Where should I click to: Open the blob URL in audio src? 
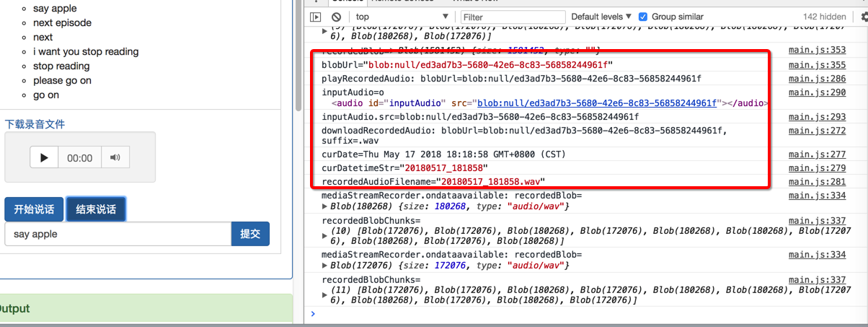click(x=597, y=103)
